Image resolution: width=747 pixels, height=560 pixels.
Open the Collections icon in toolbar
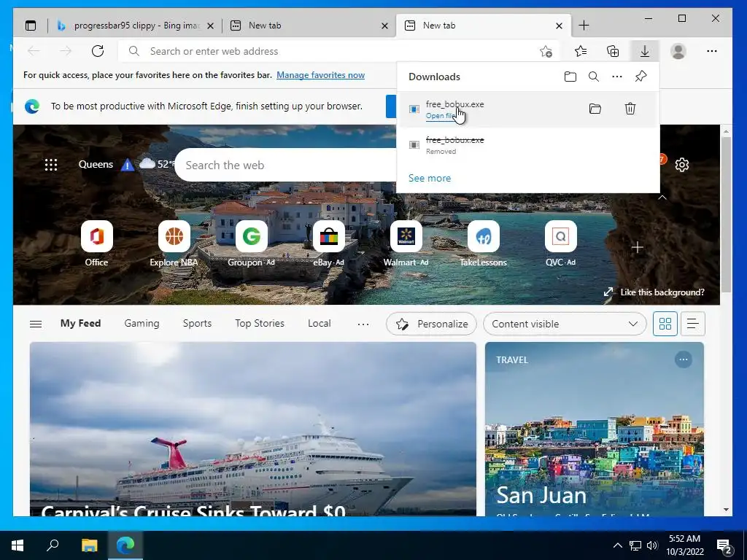613,51
